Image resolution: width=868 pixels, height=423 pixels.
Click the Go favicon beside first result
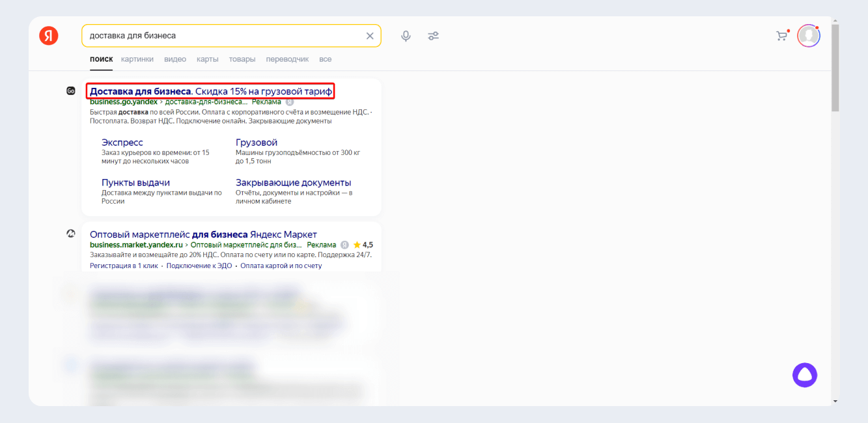pos(71,91)
